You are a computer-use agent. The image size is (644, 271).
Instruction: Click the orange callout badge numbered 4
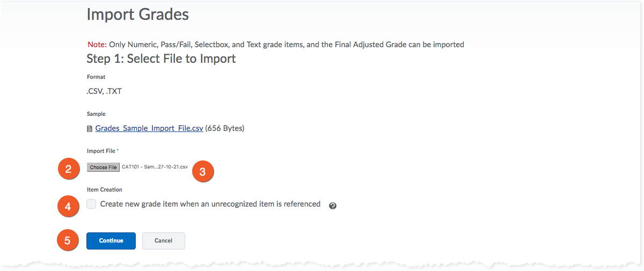[x=68, y=206]
